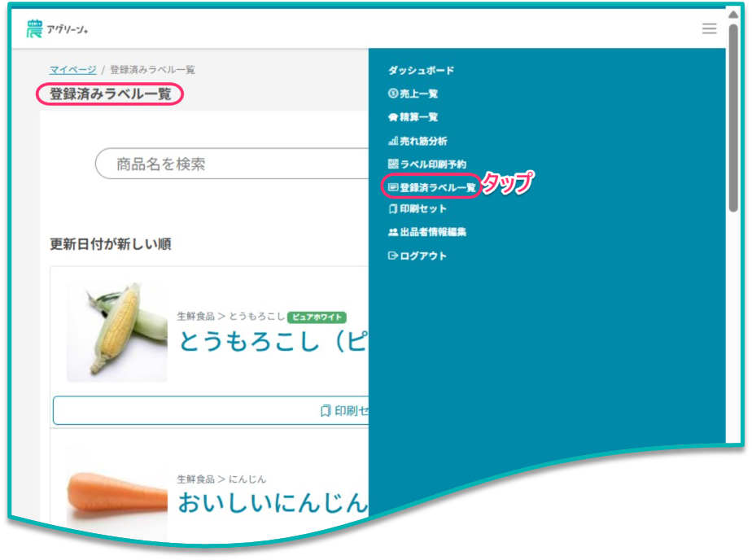The width and height of the screenshot is (752, 560).
Task: Open ダッシュボード from the side menu
Action: (x=421, y=71)
